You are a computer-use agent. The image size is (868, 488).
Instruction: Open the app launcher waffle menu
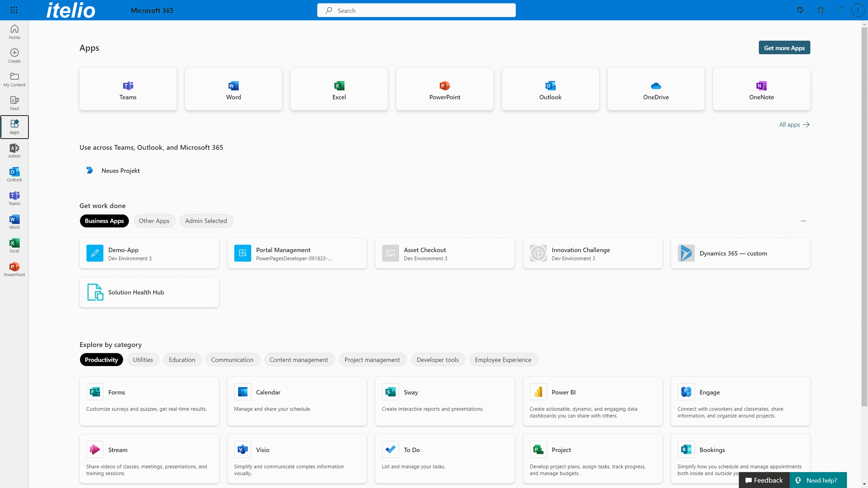tap(14, 10)
